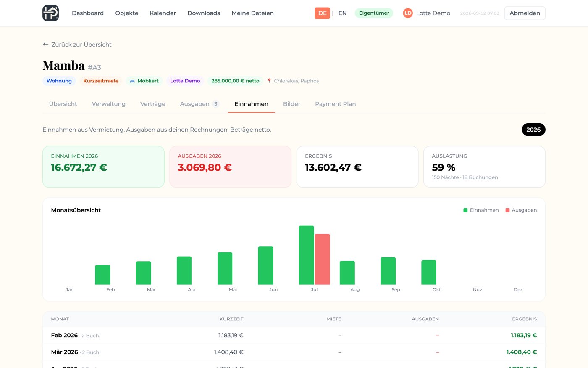Click the HP logo icon
Image resolution: width=588 pixels, height=368 pixels.
pos(50,13)
